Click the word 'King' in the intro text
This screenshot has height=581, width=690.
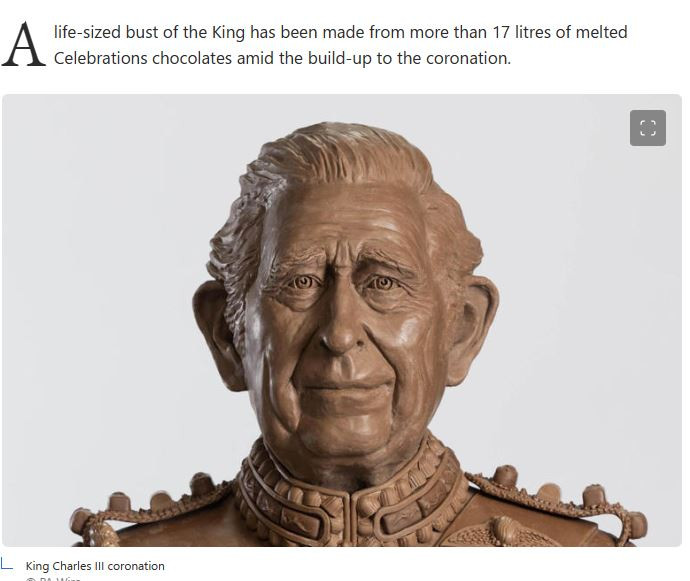coord(228,33)
